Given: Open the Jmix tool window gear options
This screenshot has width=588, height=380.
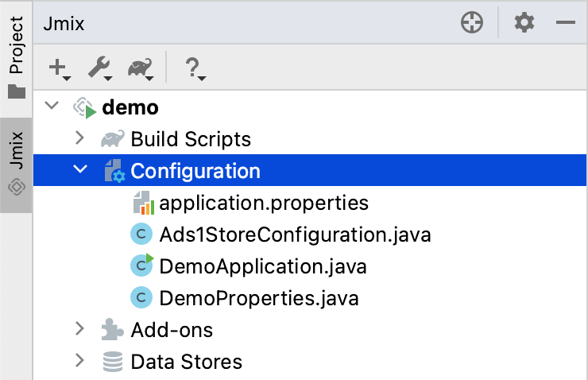Looking at the screenshot, I should (524, 22).
